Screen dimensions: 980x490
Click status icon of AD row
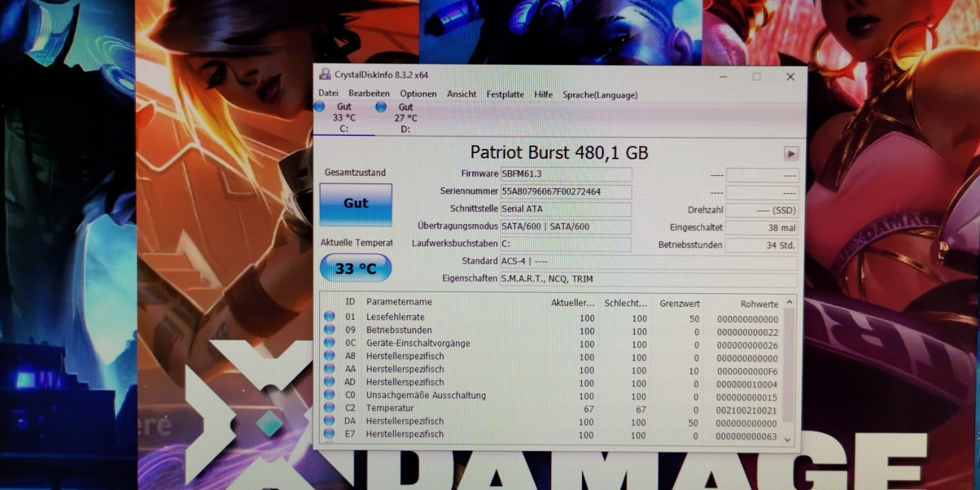(330, 382)
